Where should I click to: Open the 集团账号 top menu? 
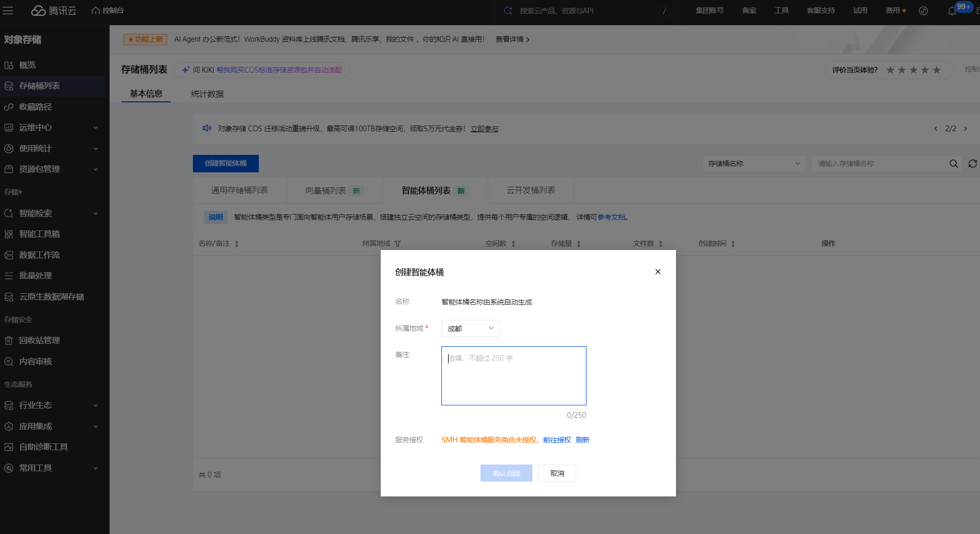tap(710, 10)
